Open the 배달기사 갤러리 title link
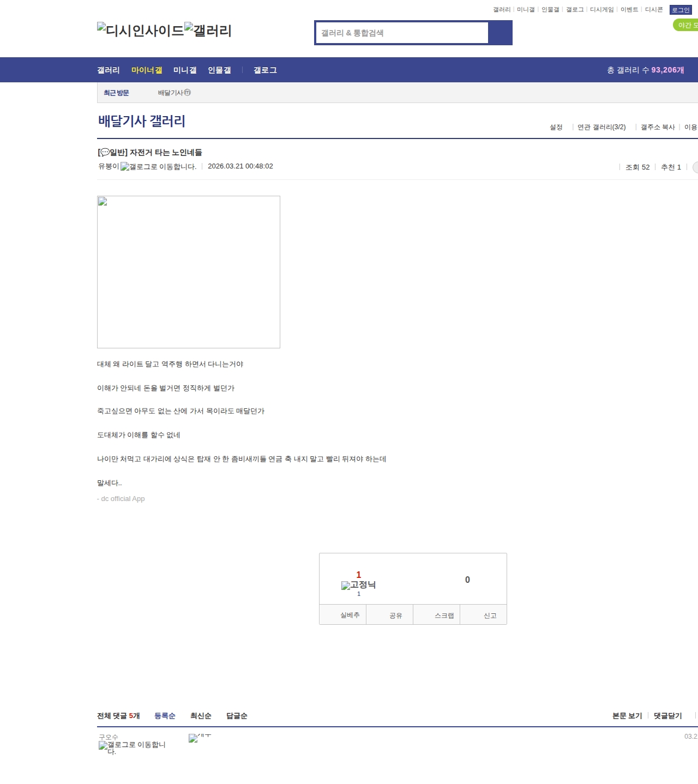The image size is (698, 784). click(142, 121)
